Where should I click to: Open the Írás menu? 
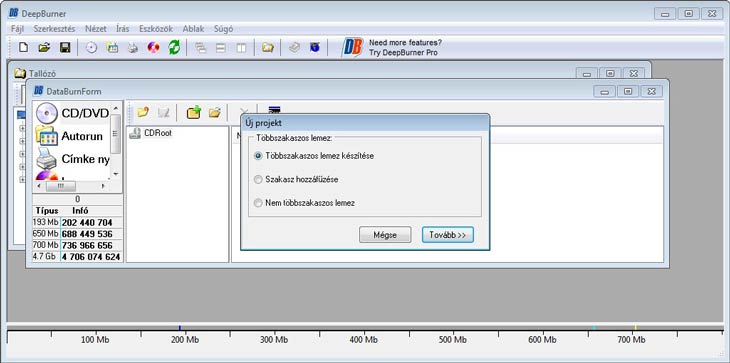coord(122,29)
